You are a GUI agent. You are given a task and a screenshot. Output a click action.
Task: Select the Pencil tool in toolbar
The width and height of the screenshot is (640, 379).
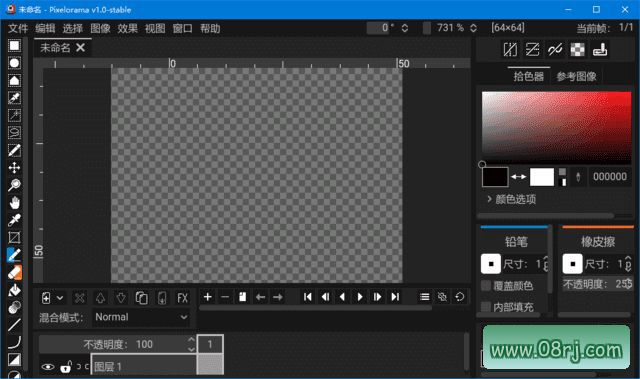[14, 255]
